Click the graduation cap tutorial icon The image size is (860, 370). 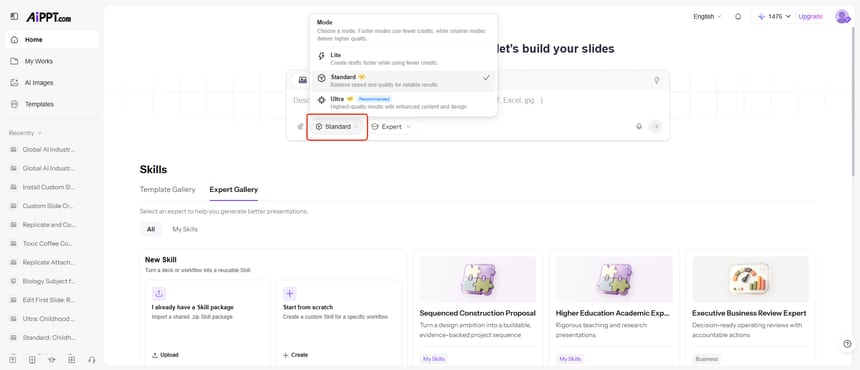52,360
